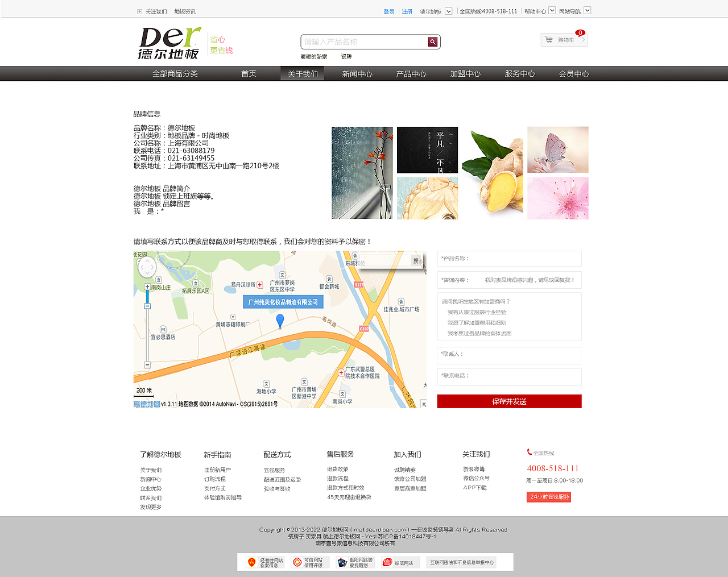Select option 我有从事过服装行业经验
The height and width of the screenshot is (577, 728).
point(477,312)
